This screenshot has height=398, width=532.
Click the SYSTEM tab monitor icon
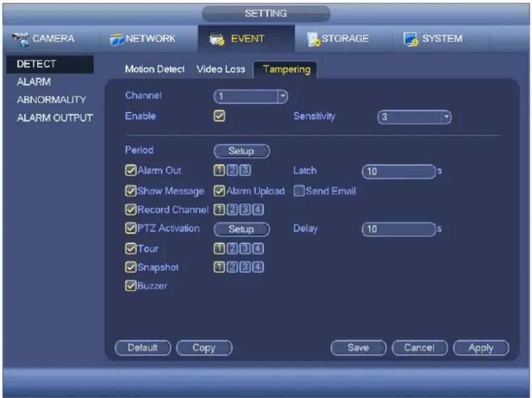tap(411, 40)
